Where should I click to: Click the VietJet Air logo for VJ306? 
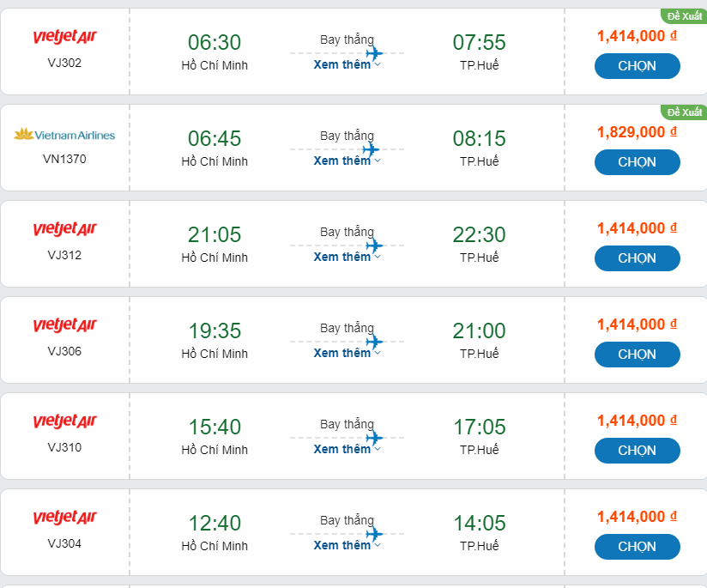coord(64,325)
